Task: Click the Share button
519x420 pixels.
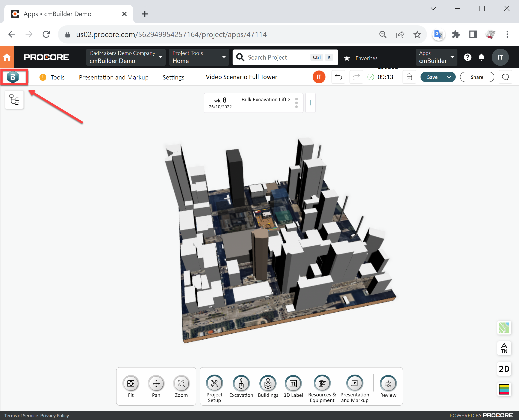Action: [x=477, y=77]
